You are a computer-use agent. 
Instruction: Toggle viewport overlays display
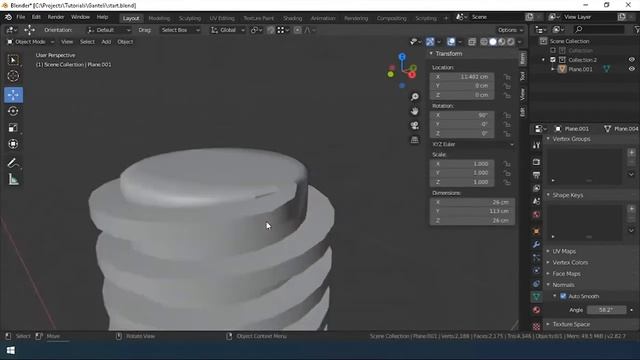pyautogui.click(x=451, y=42)
